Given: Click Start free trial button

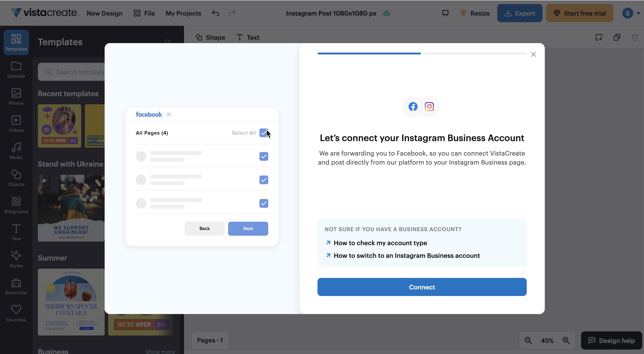Looking at the screenshot, I should (580, 13).
